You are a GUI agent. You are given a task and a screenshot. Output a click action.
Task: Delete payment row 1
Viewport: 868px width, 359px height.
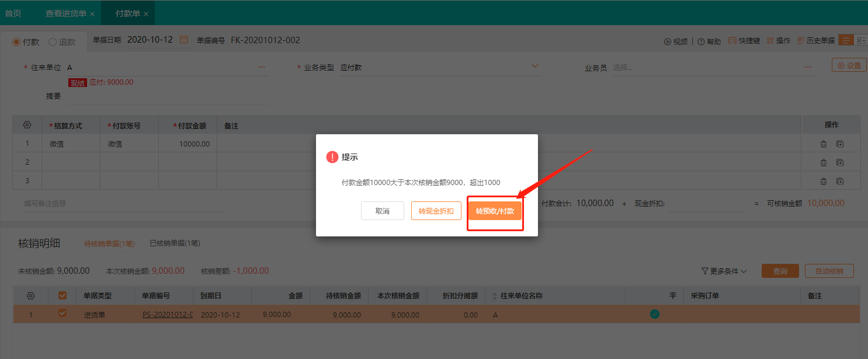[x=824, y=144]
